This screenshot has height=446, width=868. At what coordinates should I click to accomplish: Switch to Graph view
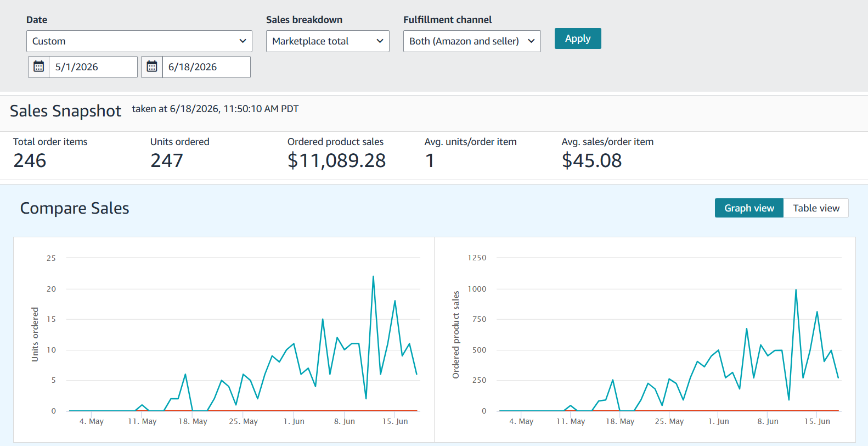pos(749,208)
